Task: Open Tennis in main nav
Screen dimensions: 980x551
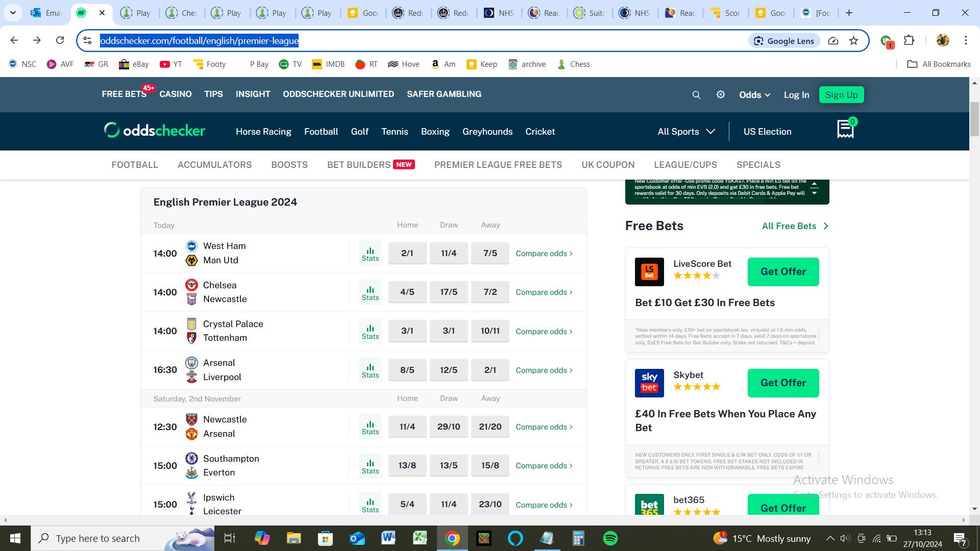Action: (395, 132)
